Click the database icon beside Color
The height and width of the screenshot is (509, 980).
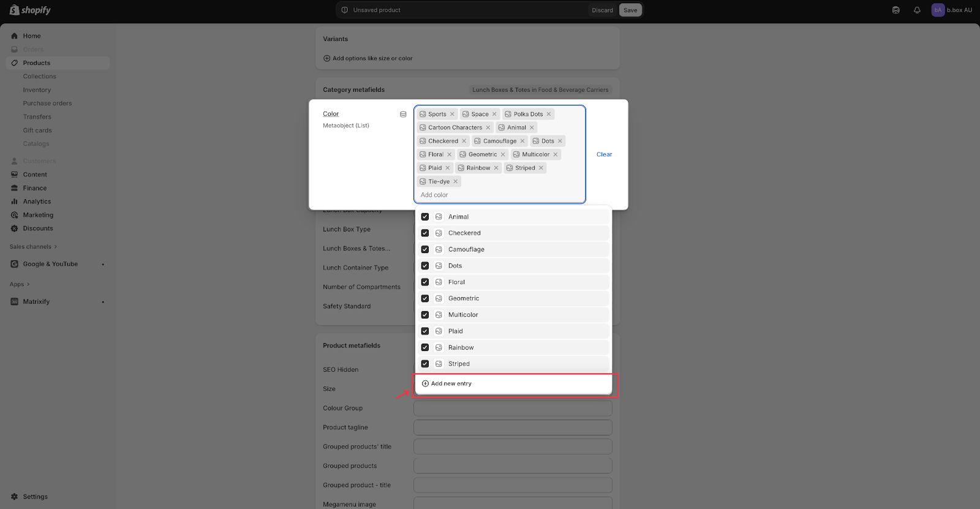click(x=403, y=115)
